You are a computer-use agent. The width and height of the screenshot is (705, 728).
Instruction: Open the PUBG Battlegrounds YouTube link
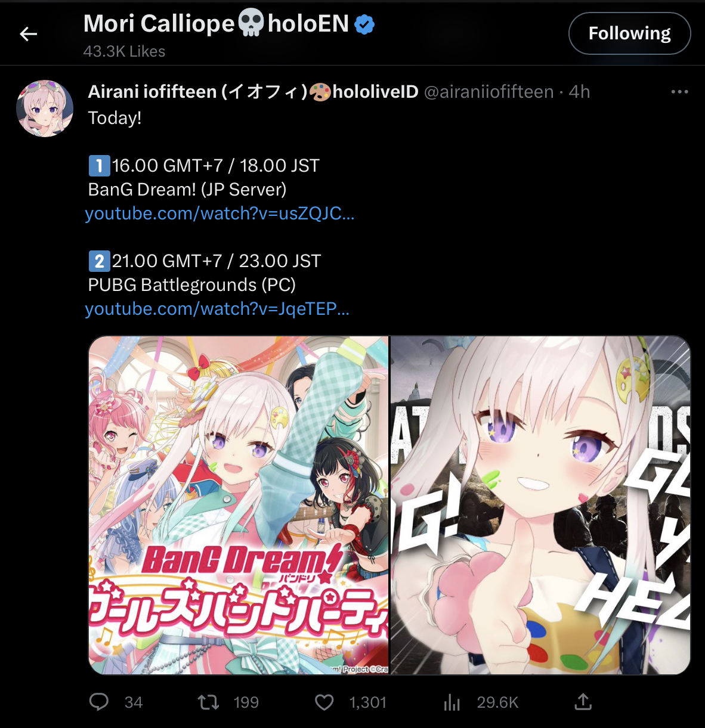click(x=217, y=309)
